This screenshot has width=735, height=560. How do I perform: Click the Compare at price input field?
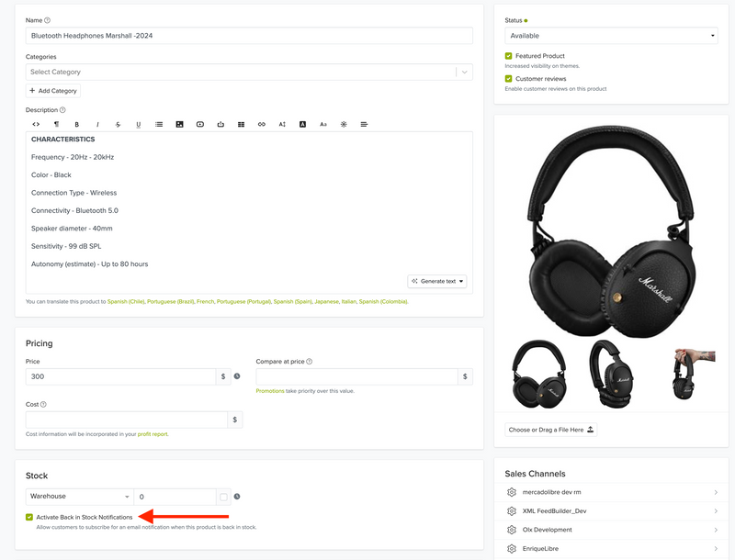pos(356,376)
